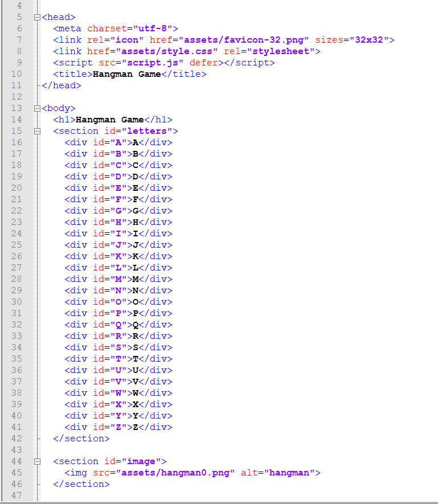Click the div with id "B"

pyautogui.click(x=118, y=154)
